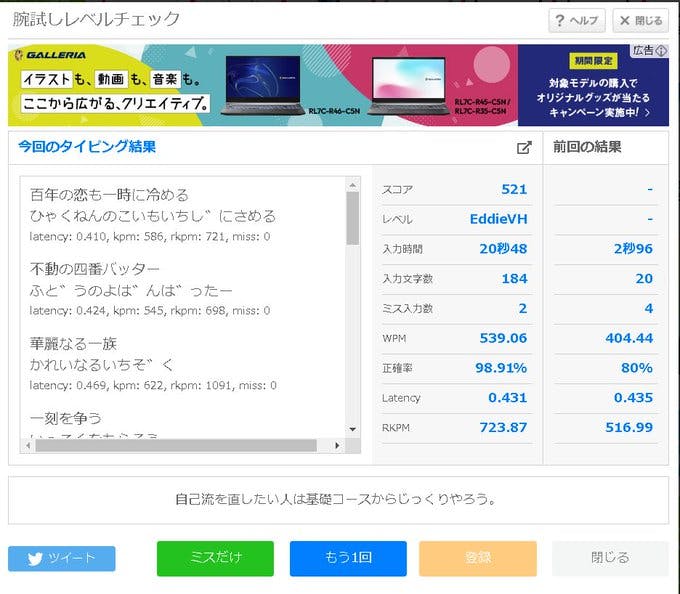Close the dialog using the top-right 閉じる button

point(640,20)
